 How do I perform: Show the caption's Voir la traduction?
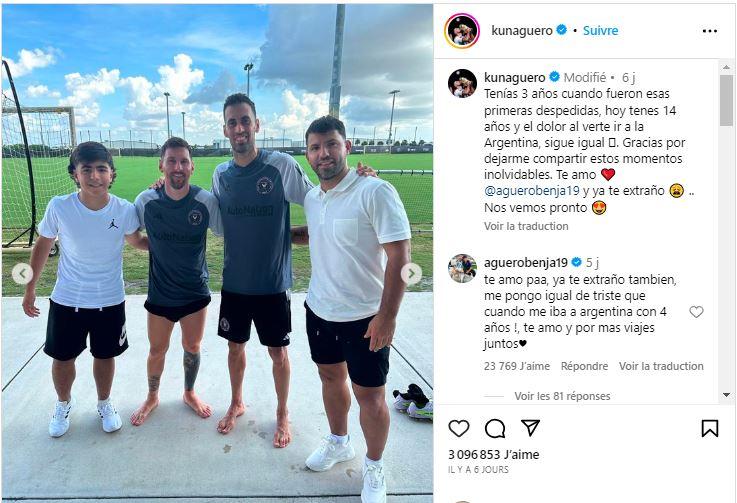[x=526, y=226]
